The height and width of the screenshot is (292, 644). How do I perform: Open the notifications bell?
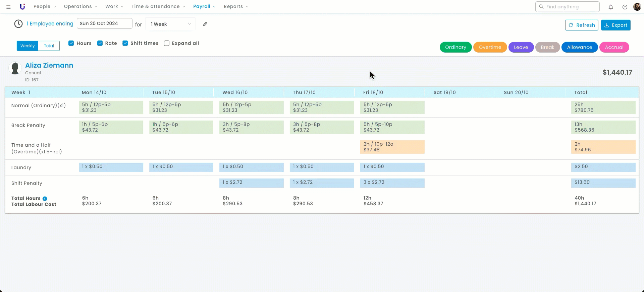coord(611,7)
